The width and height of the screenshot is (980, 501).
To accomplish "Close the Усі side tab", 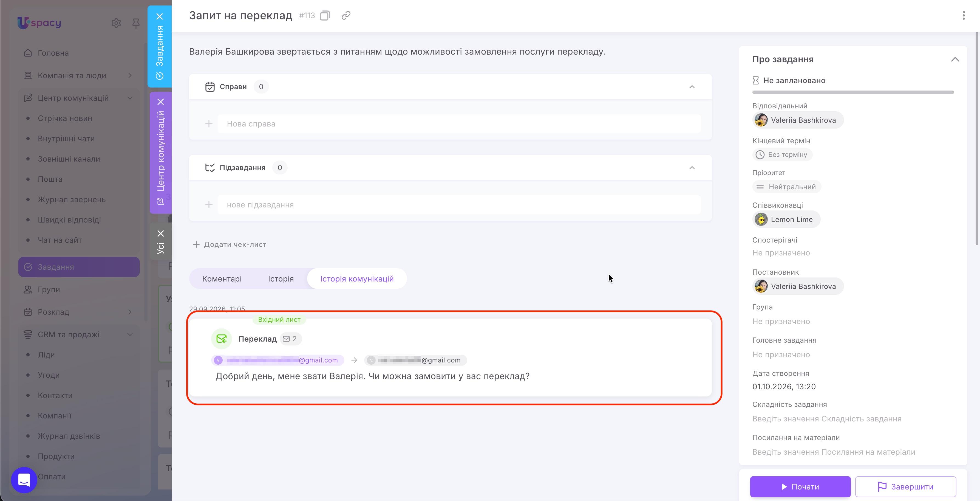I will [161, 233].
